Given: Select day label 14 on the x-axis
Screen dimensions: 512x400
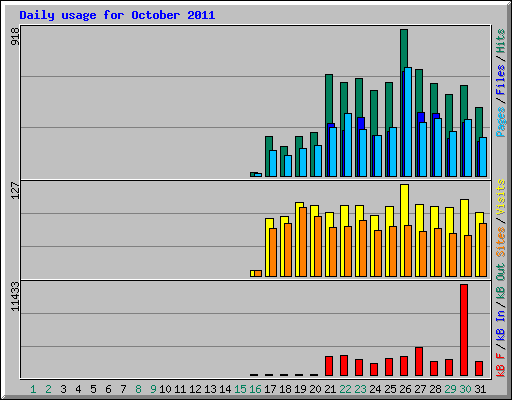Looking at the screenshot, I should 225,389.
